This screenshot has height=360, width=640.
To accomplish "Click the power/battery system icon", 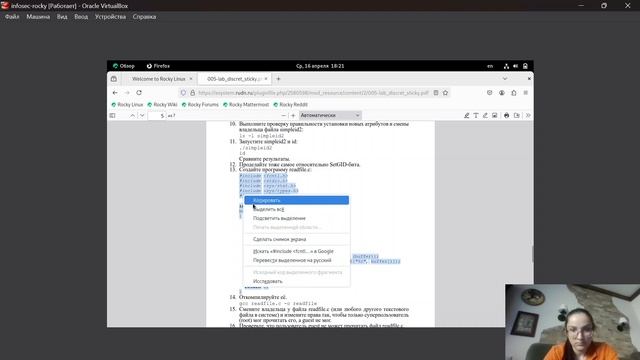I will [525, 66].
